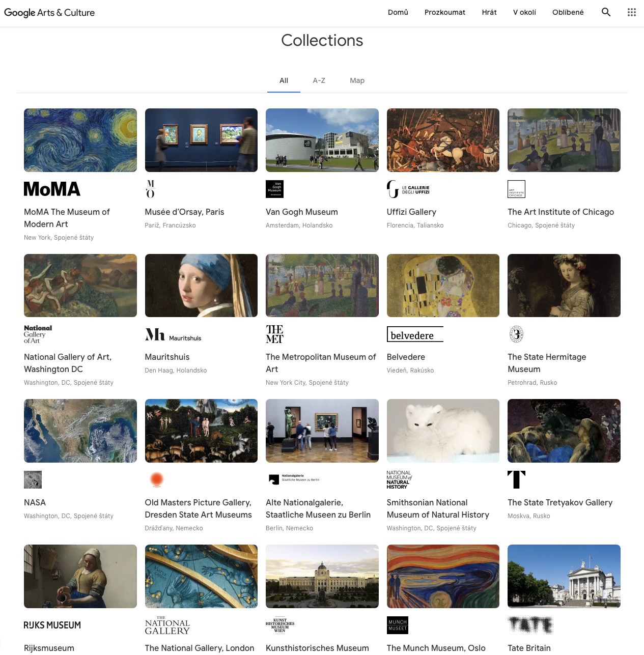Open Smithsonian National Museum of Natural History link

click(438, 508)
